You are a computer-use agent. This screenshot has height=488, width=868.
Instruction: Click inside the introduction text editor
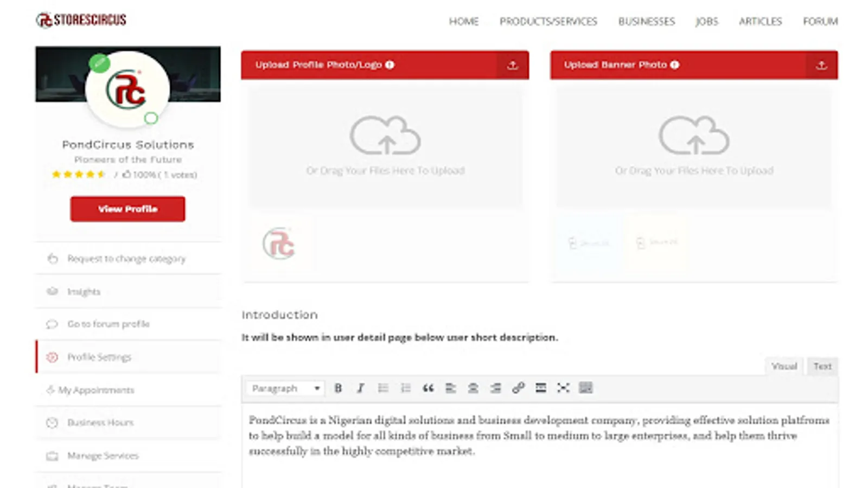(x=540, y=445)
